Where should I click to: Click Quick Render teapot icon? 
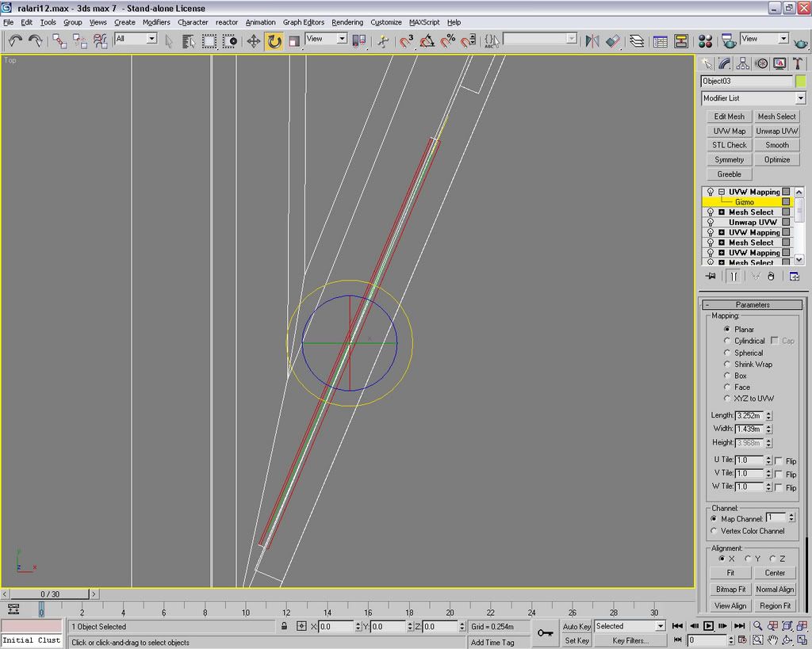pos(801,41)
